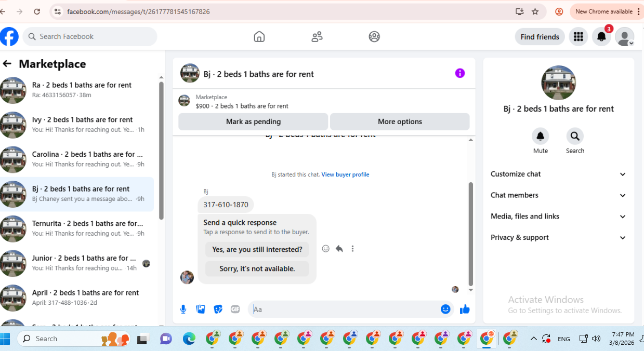
Task: Send a thumbs-up like
Action: coord(465,309)
